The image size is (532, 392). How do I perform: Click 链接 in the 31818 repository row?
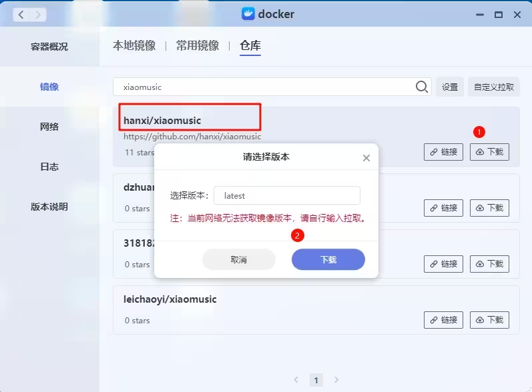443,263
